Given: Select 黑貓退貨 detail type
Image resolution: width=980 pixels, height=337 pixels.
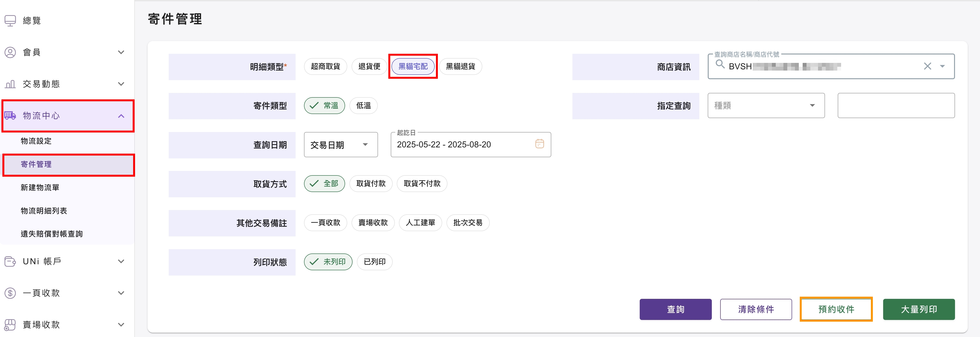Looking at the screenshot, I should click(460, 66).
